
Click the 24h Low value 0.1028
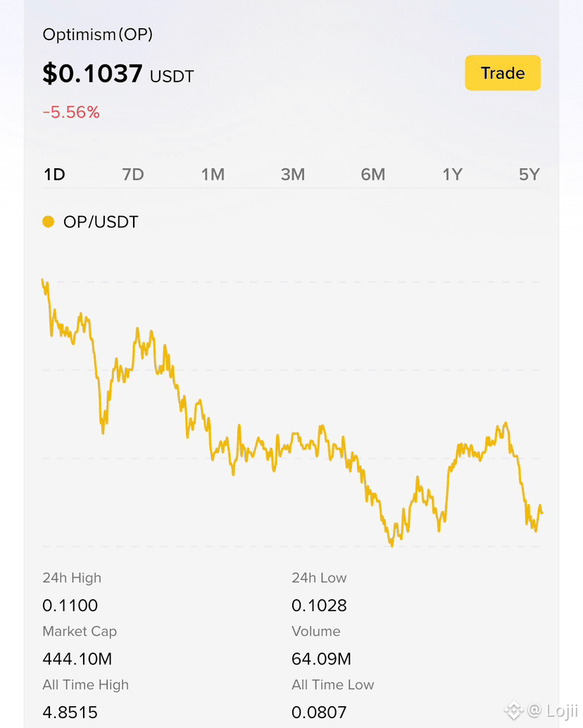pos(319,605)
